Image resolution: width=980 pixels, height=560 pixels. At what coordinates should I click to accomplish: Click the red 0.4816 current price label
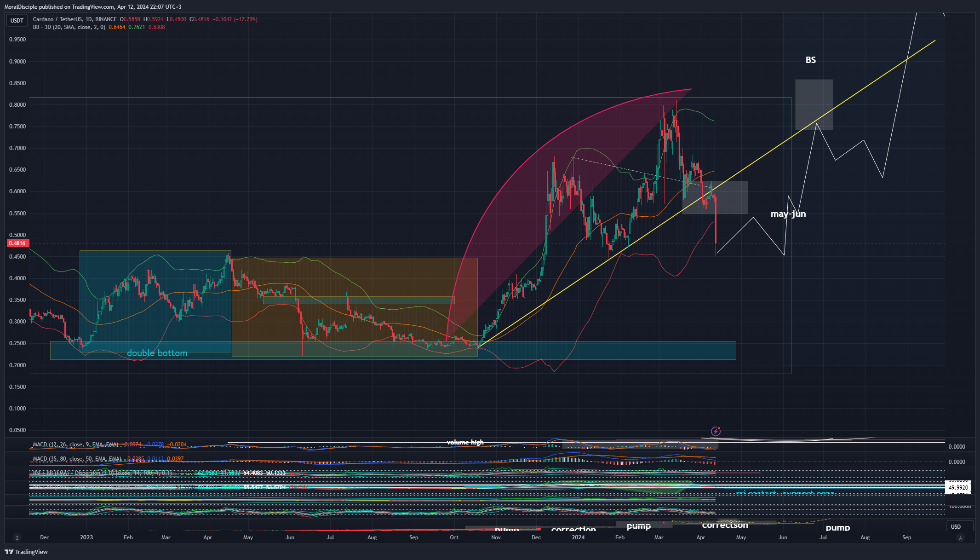17,243
